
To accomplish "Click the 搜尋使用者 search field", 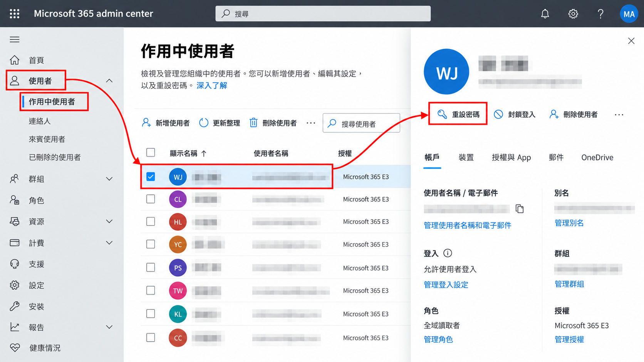I will click(361, 123).
